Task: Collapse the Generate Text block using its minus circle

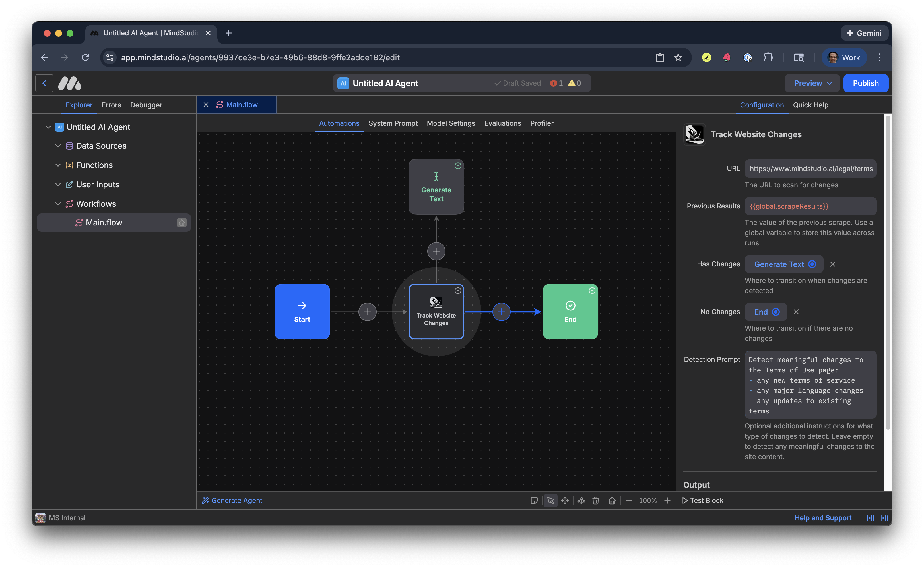Action: point(458,166)
